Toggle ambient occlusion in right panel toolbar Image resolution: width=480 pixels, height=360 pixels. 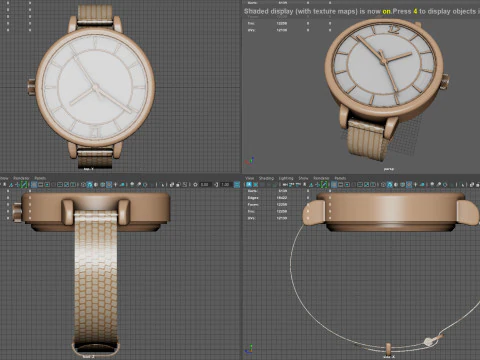(x=432, y=184)
